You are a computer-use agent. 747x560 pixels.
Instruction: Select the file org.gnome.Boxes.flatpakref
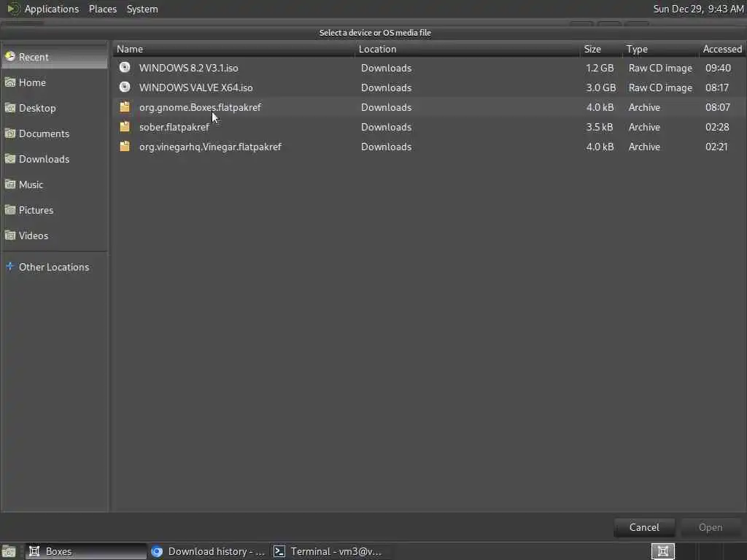[429, 107]
